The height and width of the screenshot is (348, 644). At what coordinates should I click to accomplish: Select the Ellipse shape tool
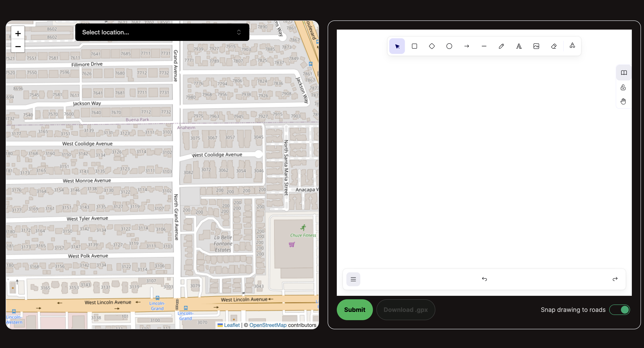tap(449, 46)
